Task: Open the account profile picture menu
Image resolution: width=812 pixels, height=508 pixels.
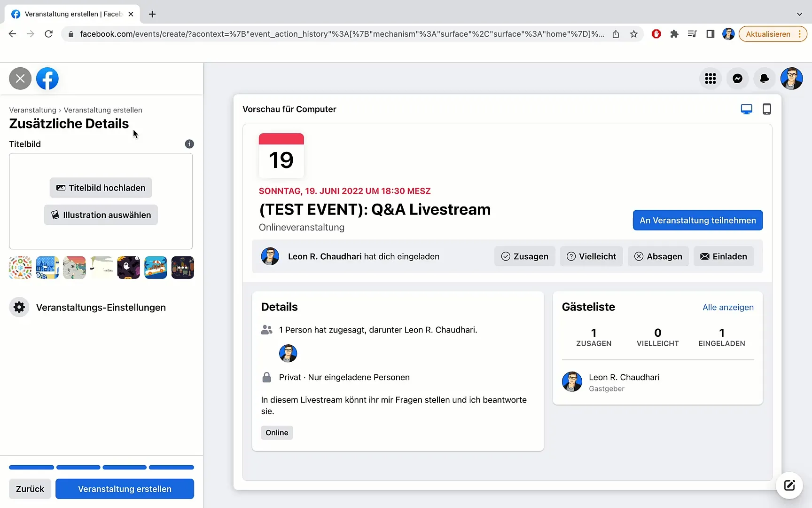Action: [792, 79]
